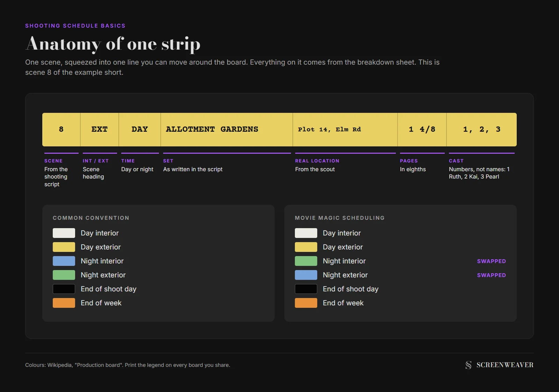Screen dimensions: 559x392
Task: Pick the black End of shoot day swatch, Common Convention
Action: 64,289
